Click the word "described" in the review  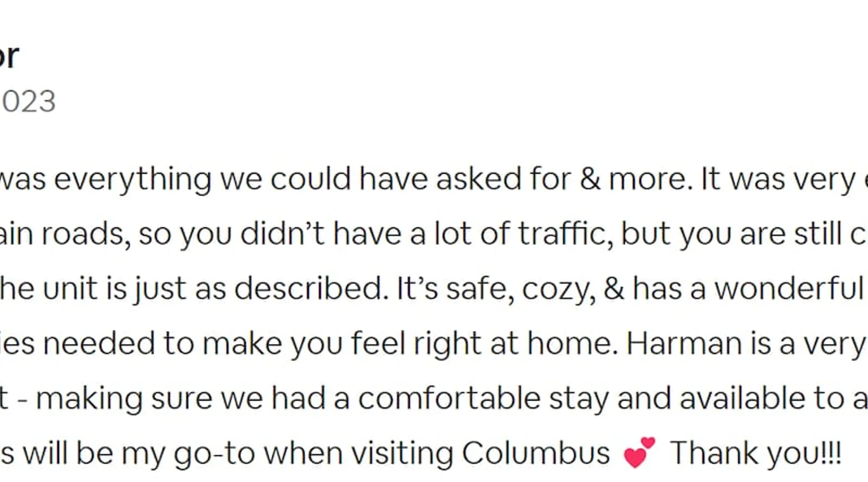[311, 289]
